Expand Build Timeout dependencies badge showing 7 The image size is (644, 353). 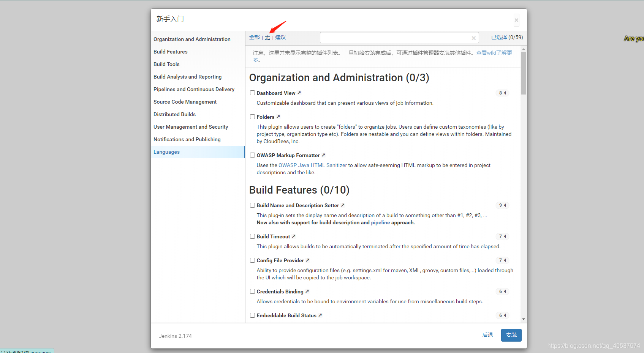[502, 236]
